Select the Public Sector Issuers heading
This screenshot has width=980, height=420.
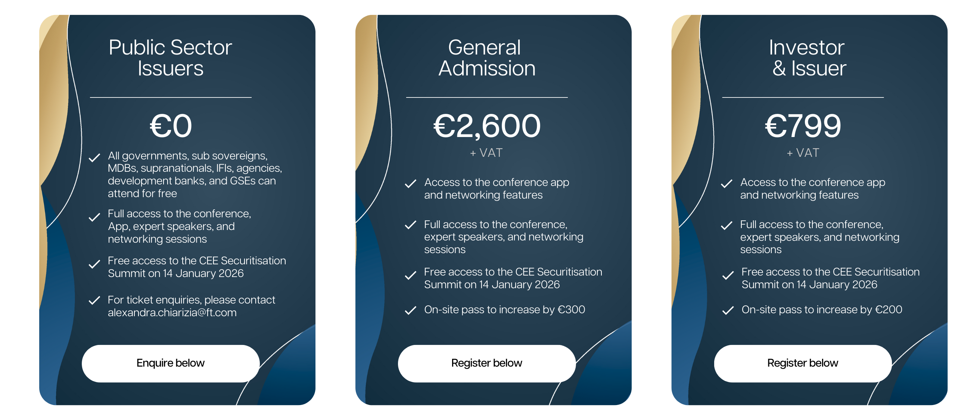pyautogui.click(x=171, y=58)
